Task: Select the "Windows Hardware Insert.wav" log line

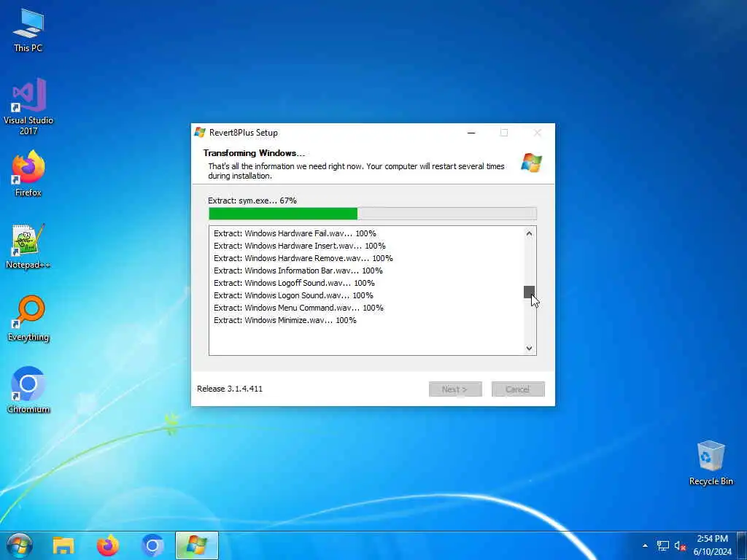Action: [300, 246]
